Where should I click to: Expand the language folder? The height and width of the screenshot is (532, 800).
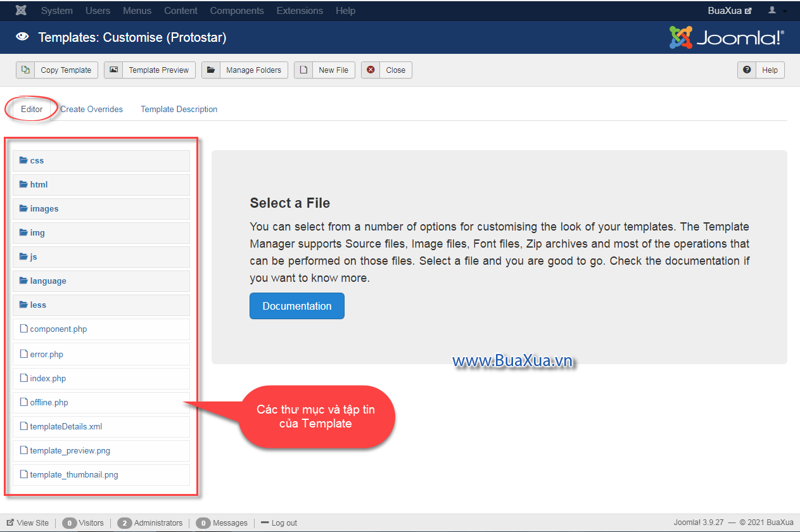point(101,281)
